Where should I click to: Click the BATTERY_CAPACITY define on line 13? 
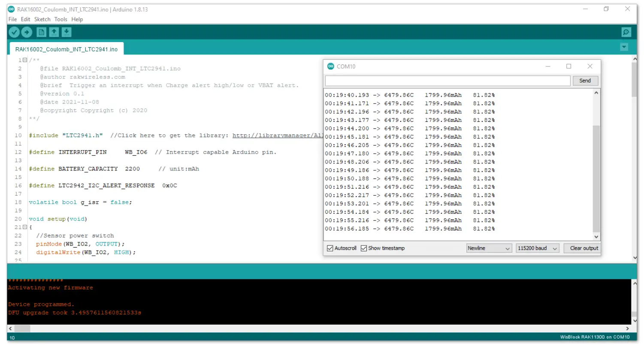click(114, 169)
